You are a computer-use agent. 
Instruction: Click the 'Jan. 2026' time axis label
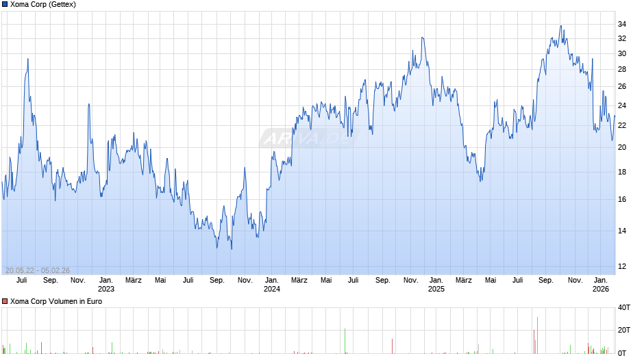(x=600, y=285)
